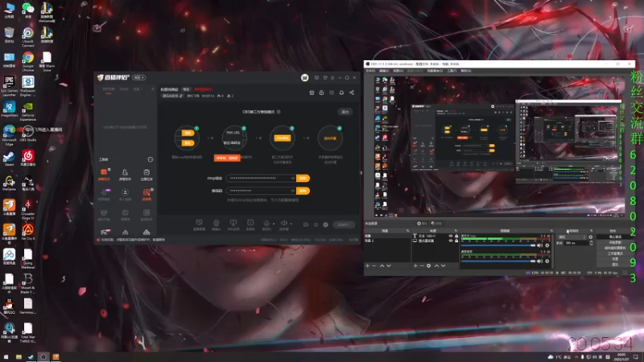
Task: Open first mixer channel settings gear in OBS
Action: pos(547,245)
